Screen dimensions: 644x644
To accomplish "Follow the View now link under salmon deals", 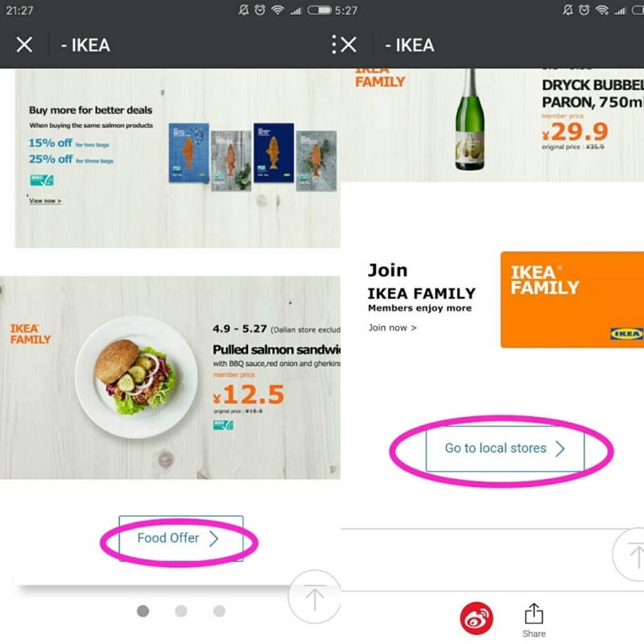I will point(45,200).
